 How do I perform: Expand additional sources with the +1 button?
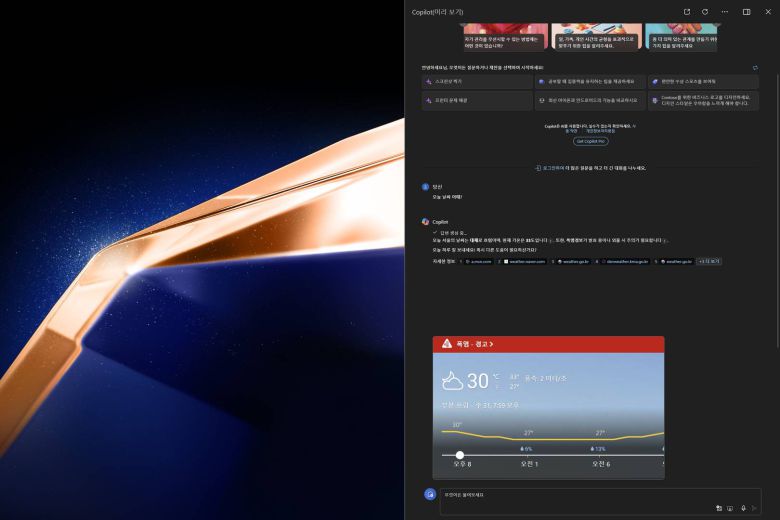[709, 261]
